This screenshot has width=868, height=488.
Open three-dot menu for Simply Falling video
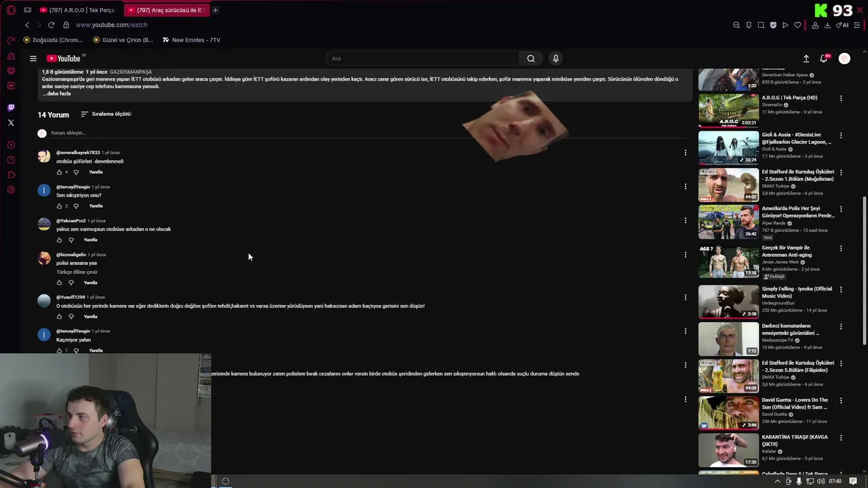(841, 289)
